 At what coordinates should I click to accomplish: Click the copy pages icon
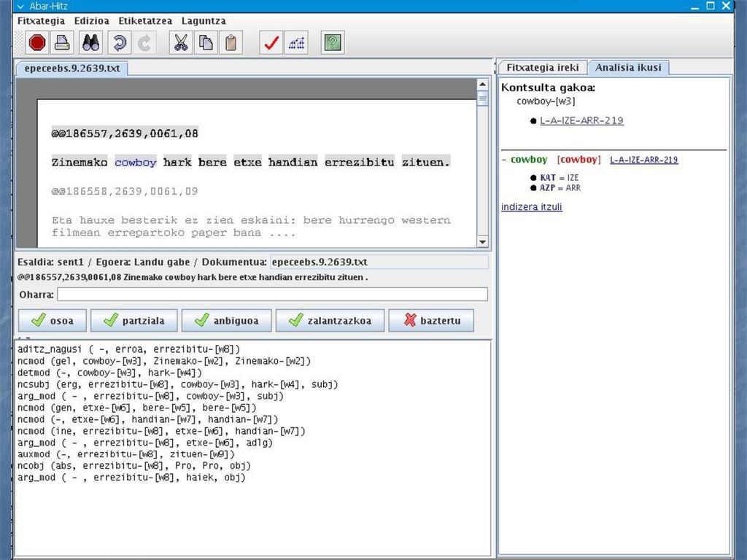click(x=206, y=43)
